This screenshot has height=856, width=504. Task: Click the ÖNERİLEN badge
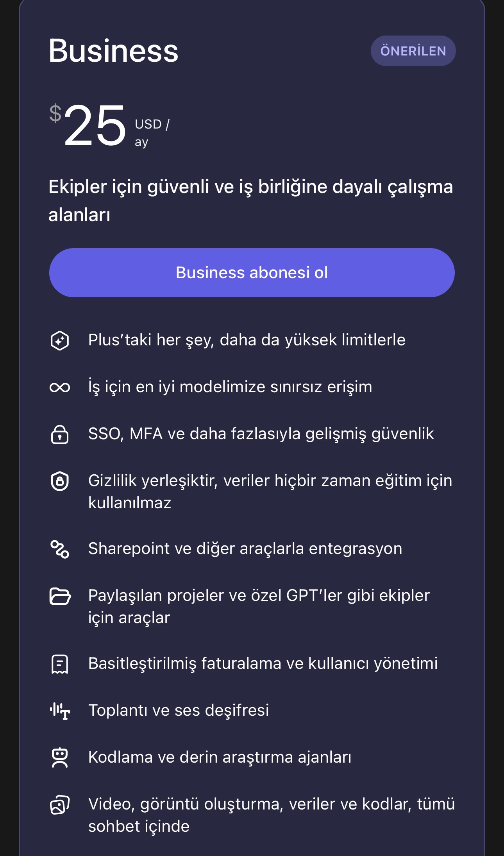point(413,51)
